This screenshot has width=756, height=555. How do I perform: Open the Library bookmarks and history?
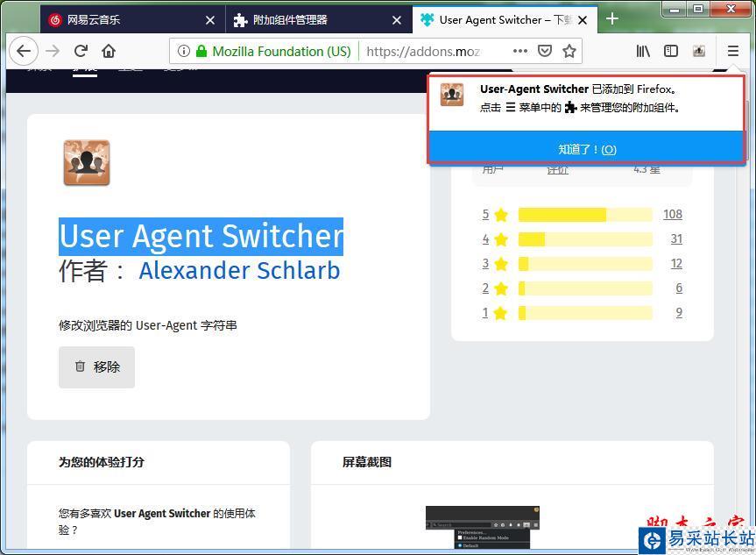[x=643, y=51]
